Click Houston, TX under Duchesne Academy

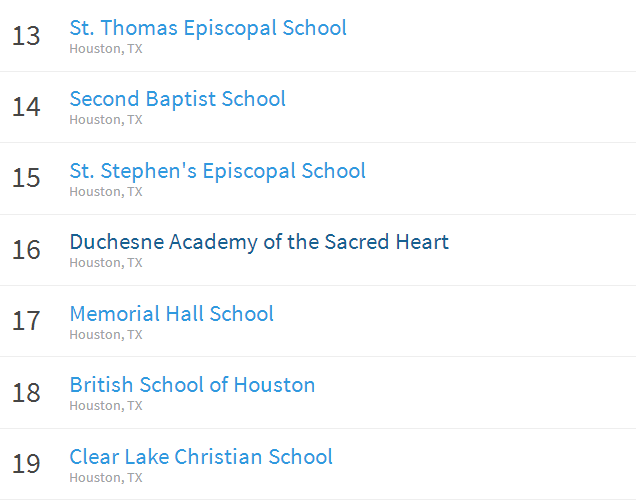coord(105,263)
